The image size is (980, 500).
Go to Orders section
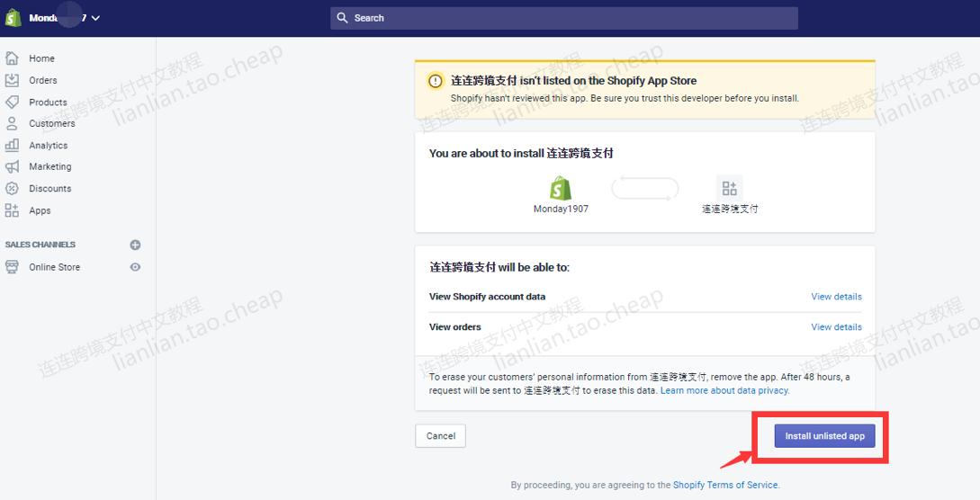42,81
